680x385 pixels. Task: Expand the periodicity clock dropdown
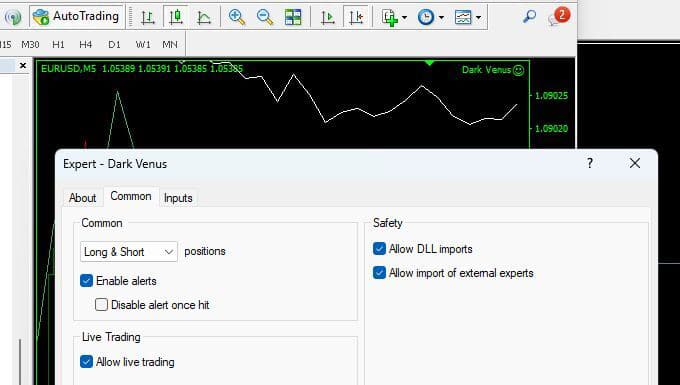441,17
